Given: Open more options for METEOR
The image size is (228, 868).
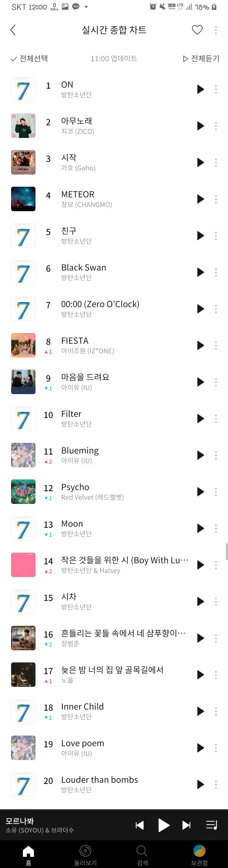Looking at the screenshot, I should pos(216,199).
